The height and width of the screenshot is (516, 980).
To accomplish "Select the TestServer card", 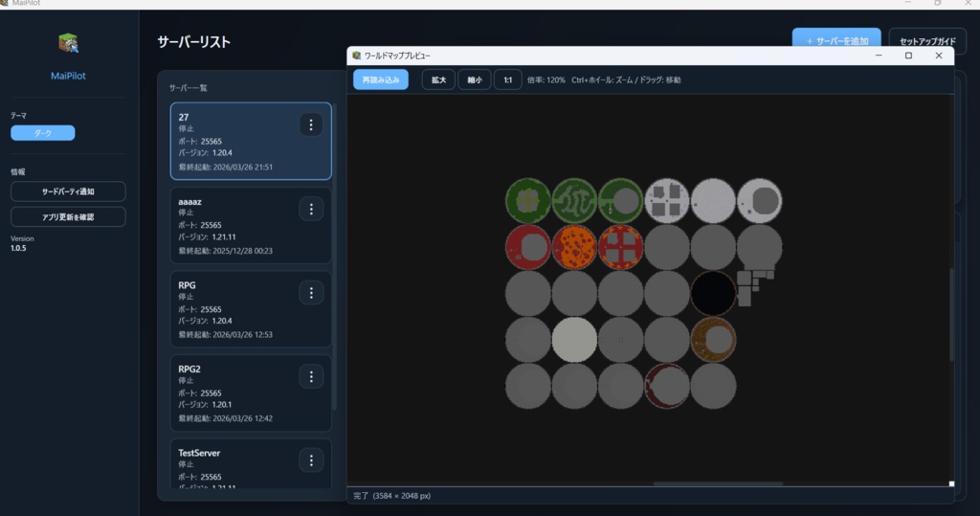I will pyautogui.click(x=251, y=463).
